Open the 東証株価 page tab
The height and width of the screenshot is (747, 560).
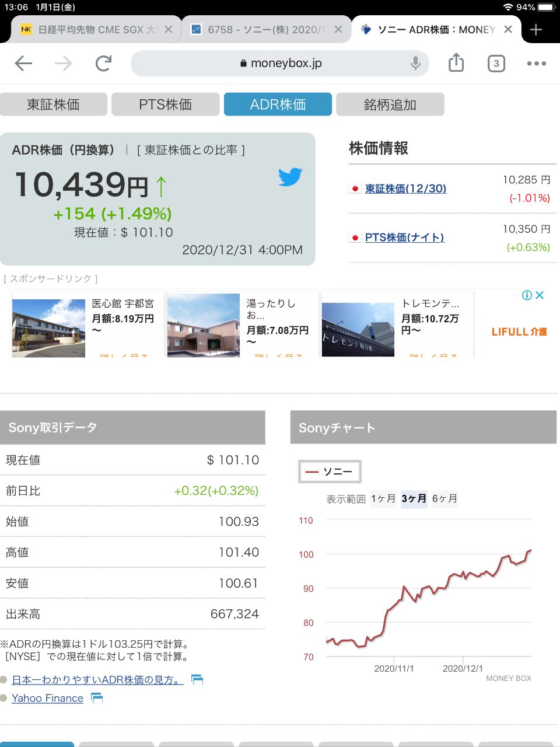pyautogui.click(x=54, y=104)
